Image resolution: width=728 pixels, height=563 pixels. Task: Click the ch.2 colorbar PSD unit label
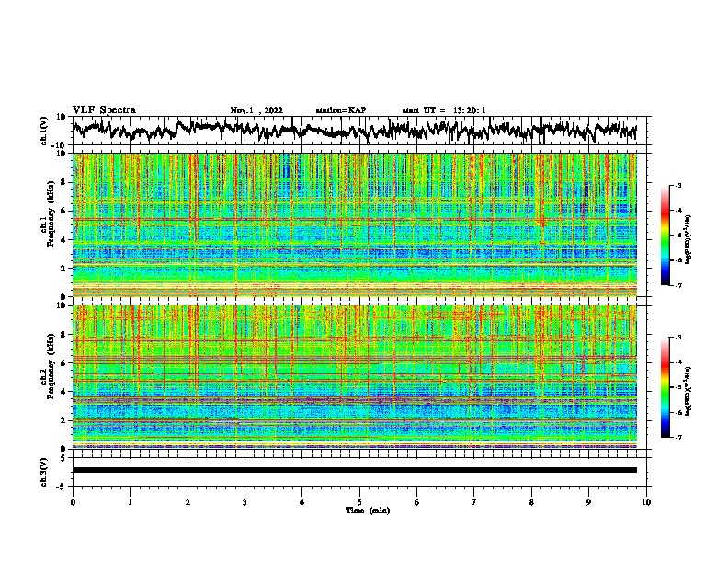(x=688, y=392)
